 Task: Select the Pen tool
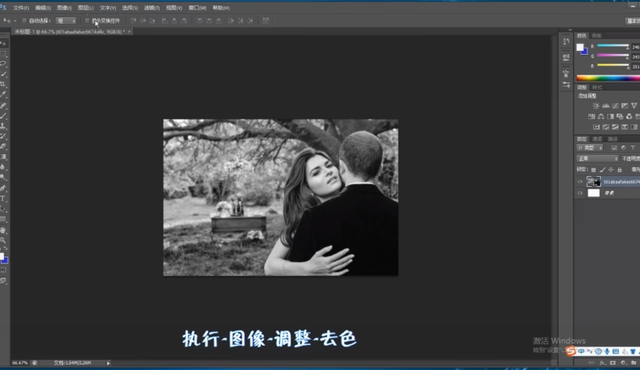tap(3, 188)
